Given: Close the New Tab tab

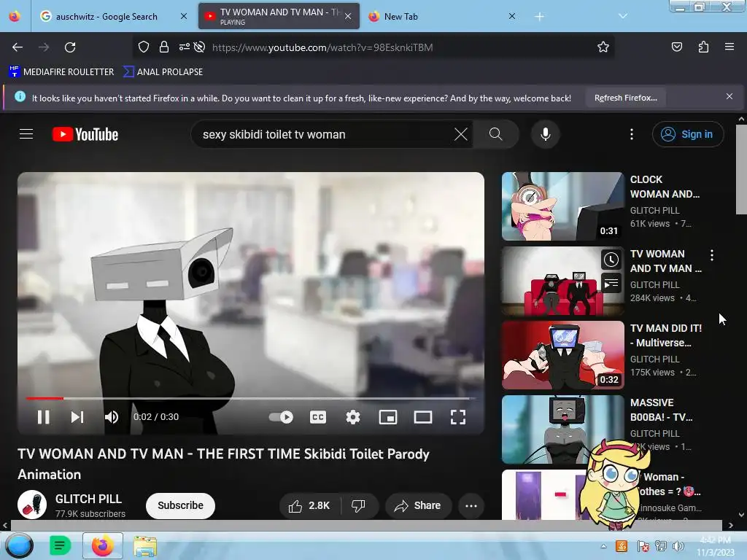Looking at the screenshot, I should pos(511,16).
